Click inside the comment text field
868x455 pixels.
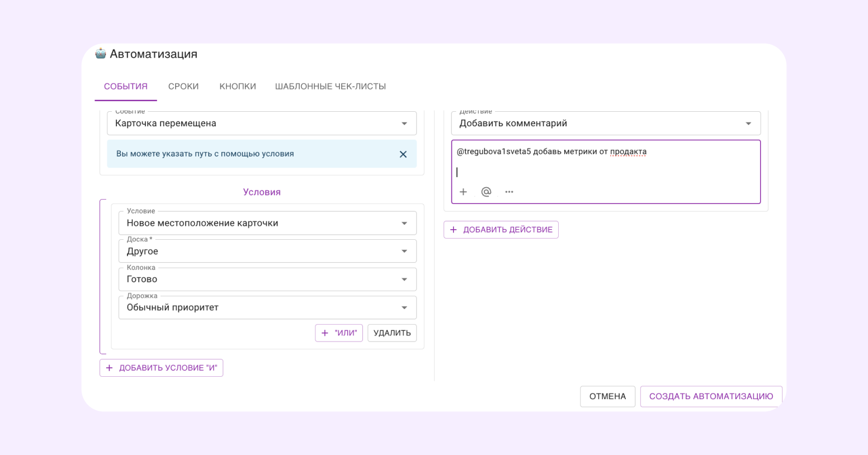(x=605, y=167)
